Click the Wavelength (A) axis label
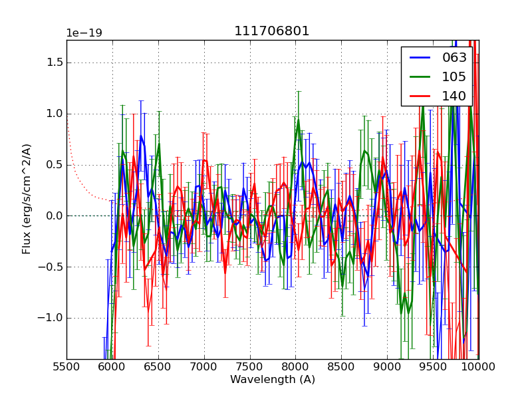 (x=273, y=380)
